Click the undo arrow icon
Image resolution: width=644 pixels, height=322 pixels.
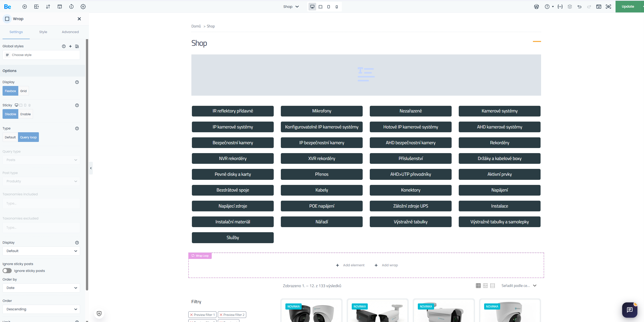[x=579, y=7]
